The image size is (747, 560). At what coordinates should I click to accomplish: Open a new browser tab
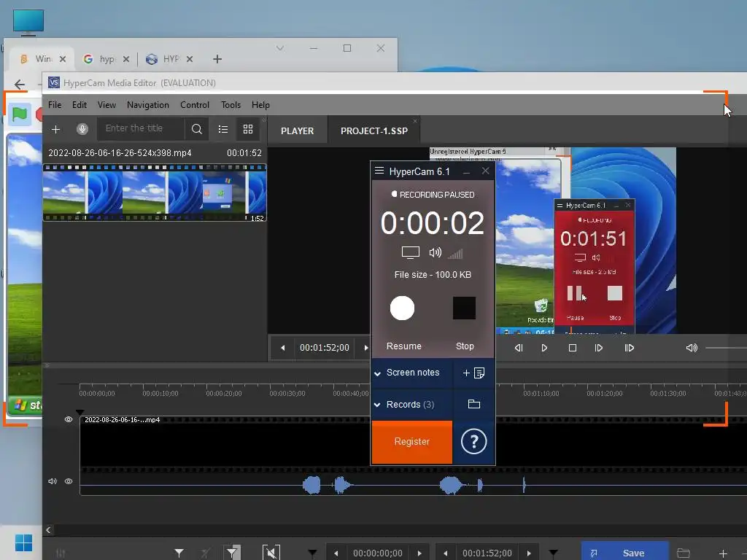click(x=217, y=59)
